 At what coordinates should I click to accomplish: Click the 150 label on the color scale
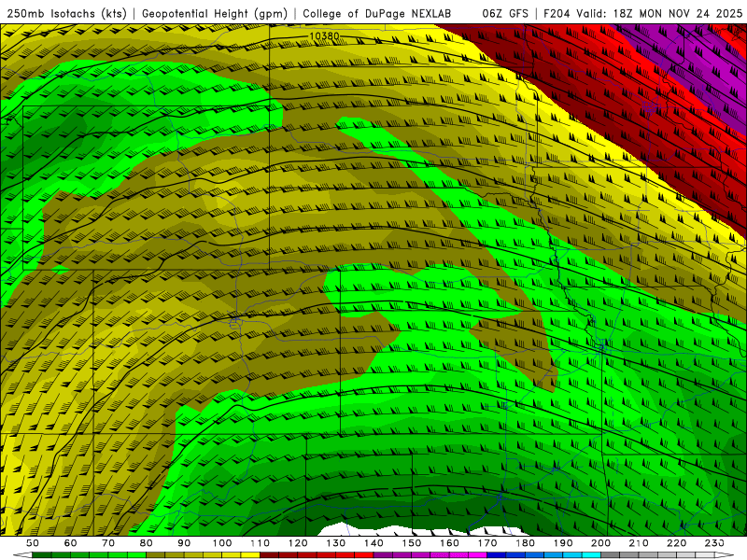[x=412, y=543]
